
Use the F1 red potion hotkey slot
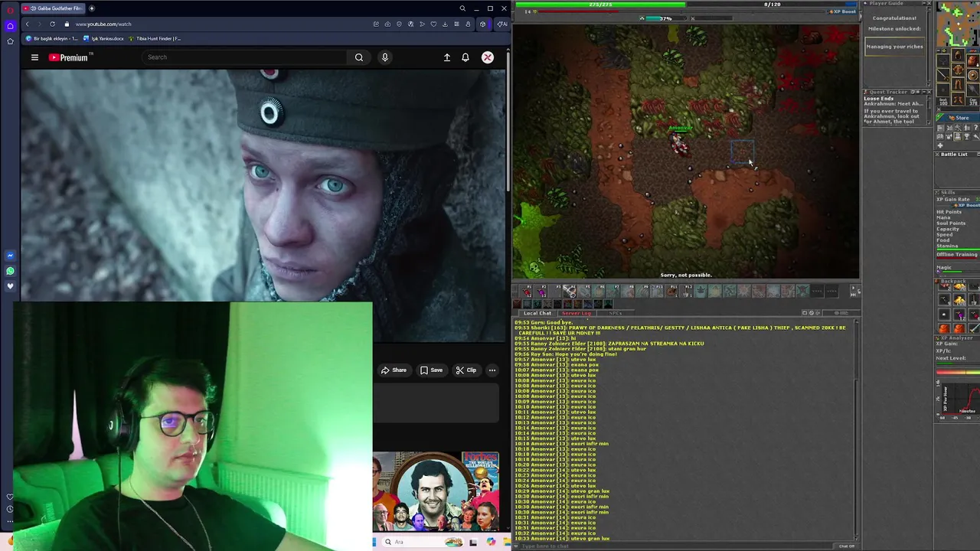527,291
